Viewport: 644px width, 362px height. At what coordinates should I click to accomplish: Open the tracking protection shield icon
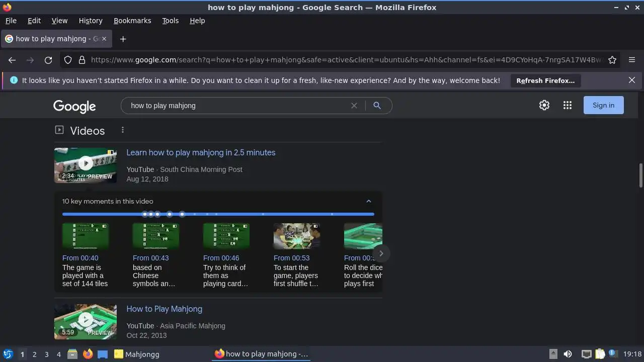click(68, 60)
